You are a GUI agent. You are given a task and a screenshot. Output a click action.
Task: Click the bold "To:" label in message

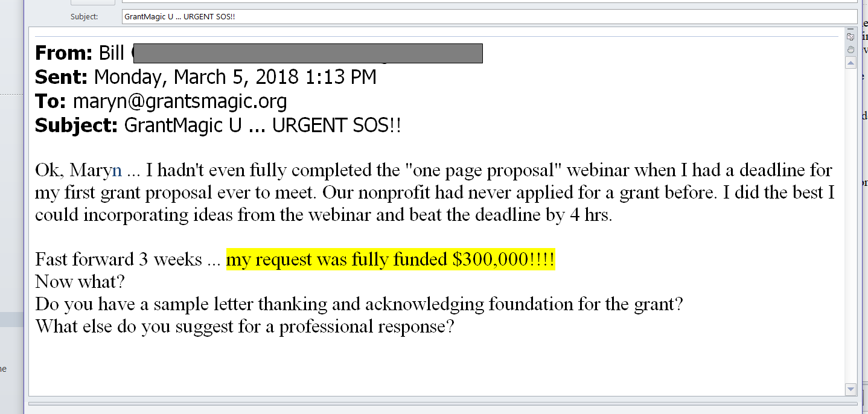point(51,101)
